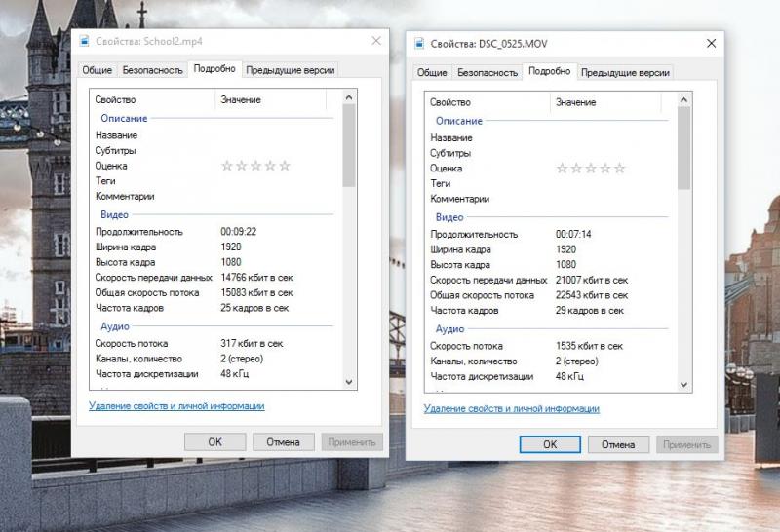Close the School2.mp4 properties window

[x=376, y=41]
